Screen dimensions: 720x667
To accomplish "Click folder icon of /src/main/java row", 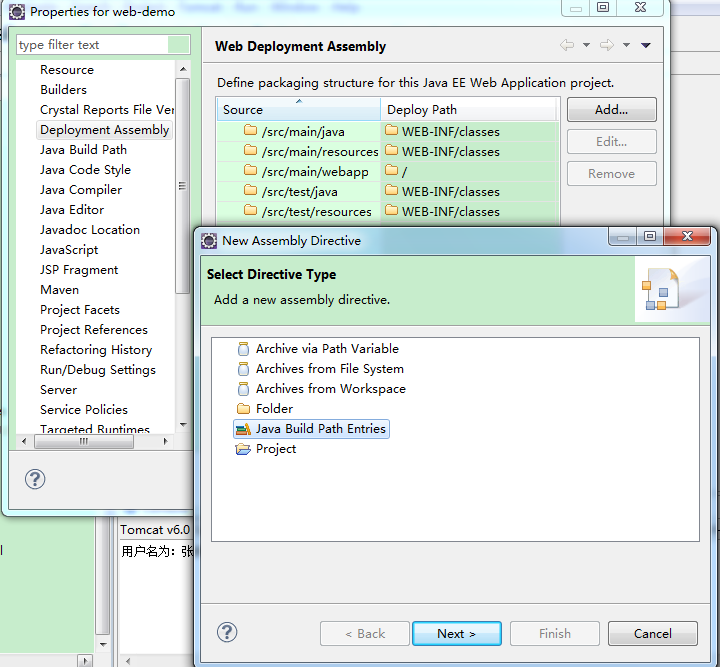I will click(x=250, y=130).
